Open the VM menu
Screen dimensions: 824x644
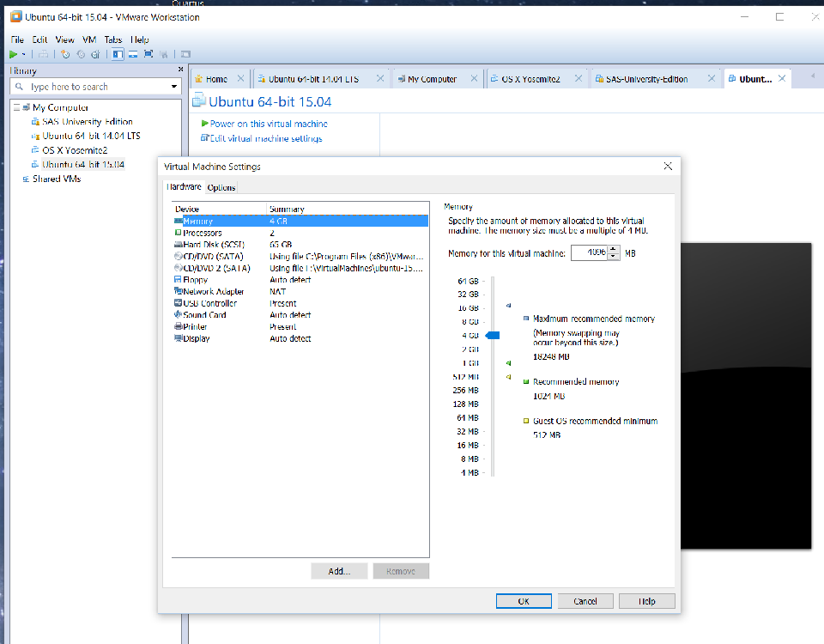(89, 39)
